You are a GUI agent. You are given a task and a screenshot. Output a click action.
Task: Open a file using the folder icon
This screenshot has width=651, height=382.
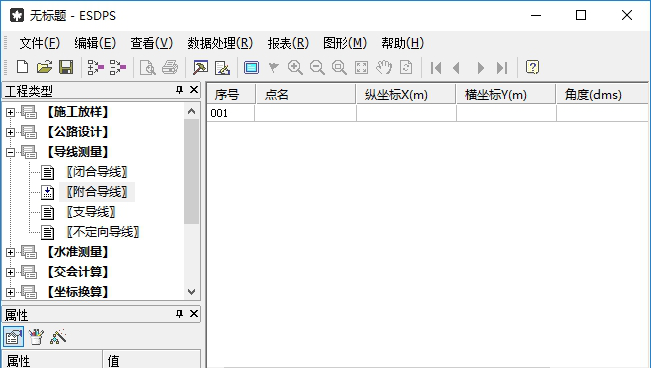(44, 67)
